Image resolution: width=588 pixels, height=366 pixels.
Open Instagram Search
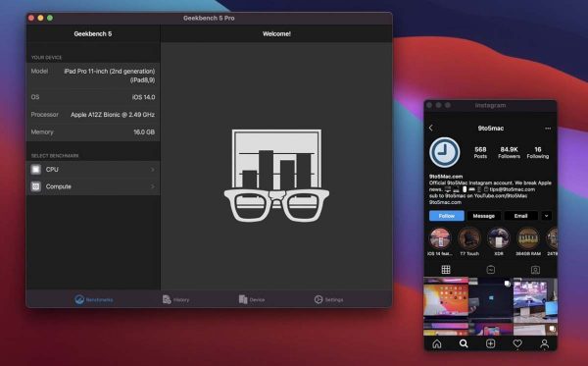tap(464, 343)
